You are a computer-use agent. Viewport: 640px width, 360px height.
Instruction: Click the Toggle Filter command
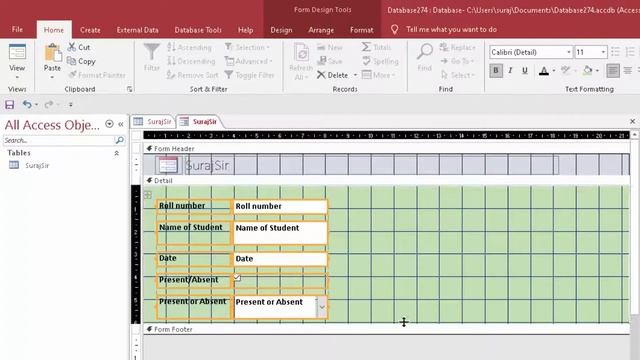pyautogui.click(x=249, y=75)
